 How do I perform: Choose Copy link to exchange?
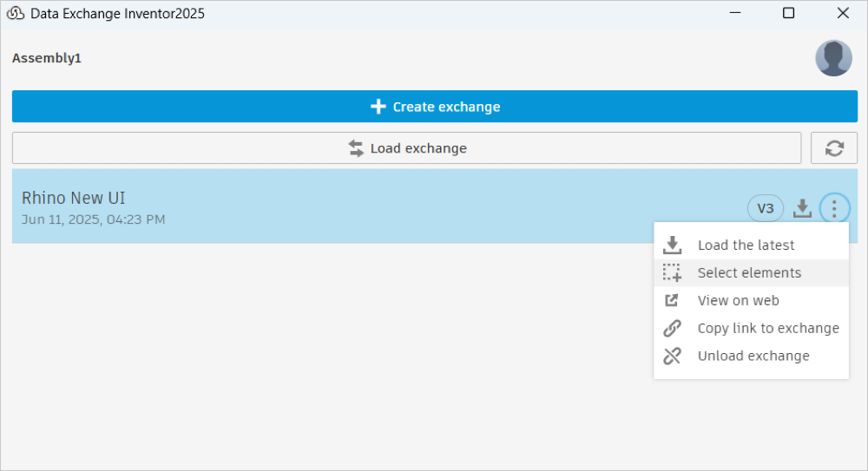pos(751,328)
